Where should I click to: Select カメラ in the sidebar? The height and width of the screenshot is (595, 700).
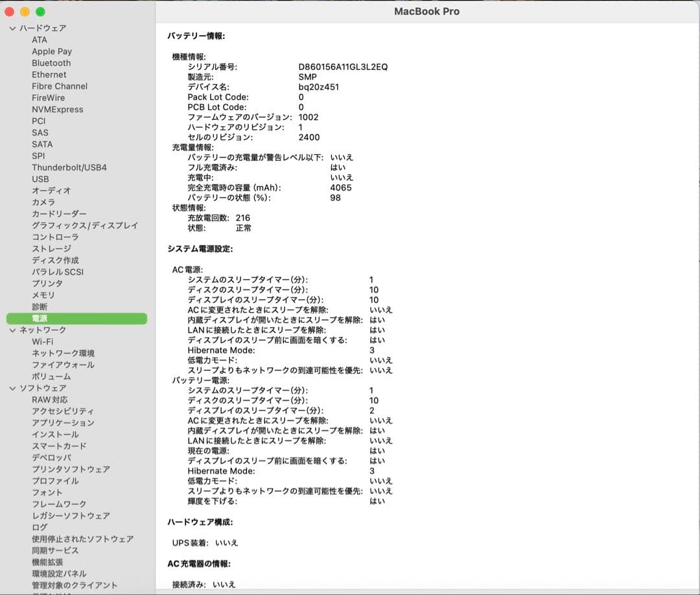(x=43, y=202)
